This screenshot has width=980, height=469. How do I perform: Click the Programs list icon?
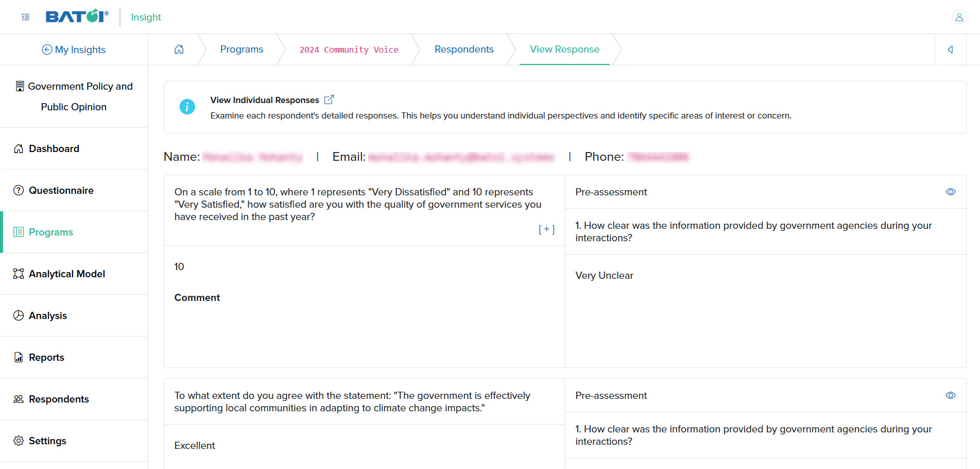(x=19, y=232)
